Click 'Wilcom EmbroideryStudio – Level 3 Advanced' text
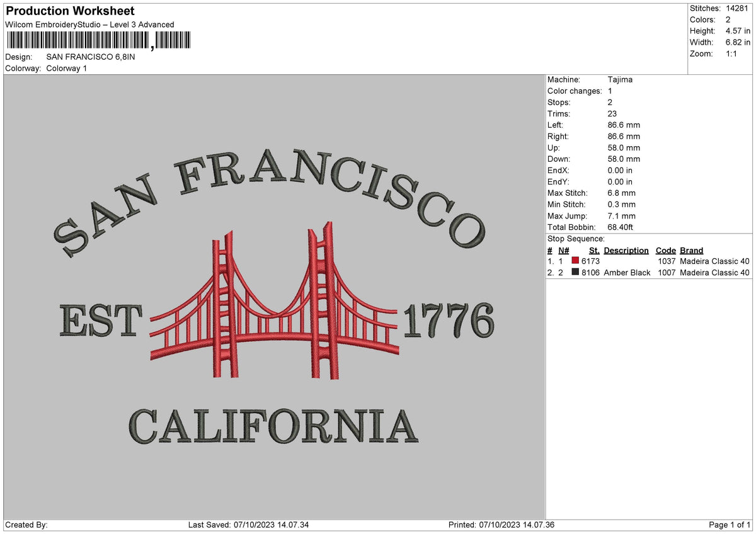Image resolution: width=756 pixels, height=534 pixels. [89, 25]
